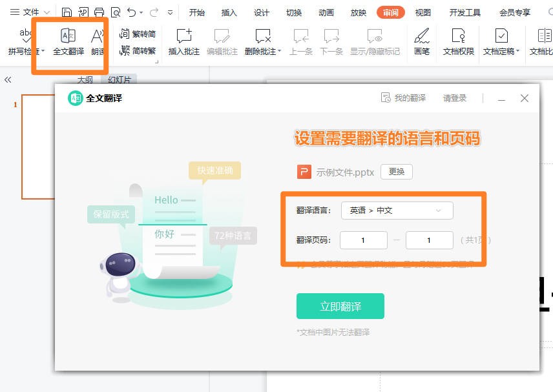Open the 开发工具 ribbon tab
553x392 pixels.
pos(465,13)
